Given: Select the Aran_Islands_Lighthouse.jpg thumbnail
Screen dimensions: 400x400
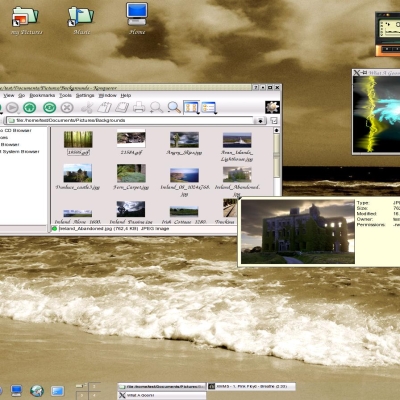Looking at the screenshot, I should [x=237, y=140].
